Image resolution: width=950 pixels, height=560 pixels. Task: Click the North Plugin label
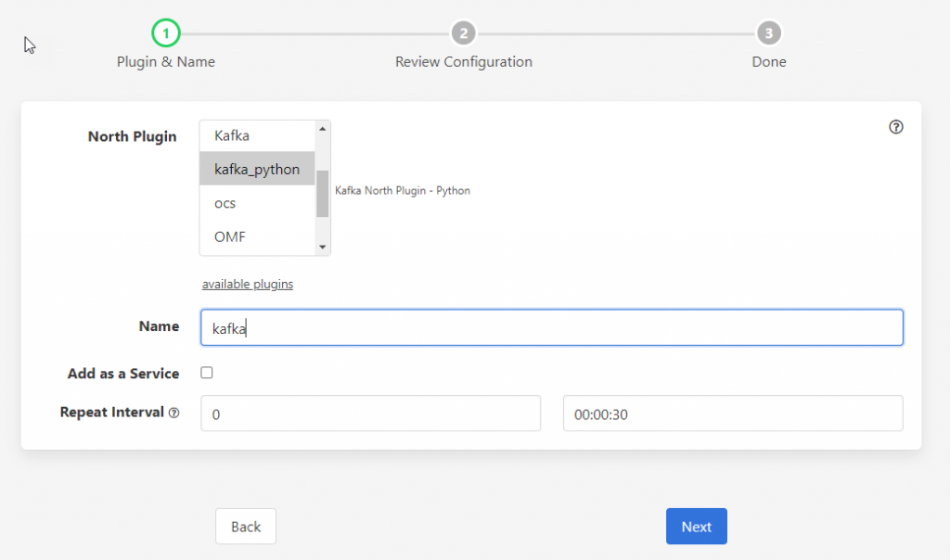132,137
